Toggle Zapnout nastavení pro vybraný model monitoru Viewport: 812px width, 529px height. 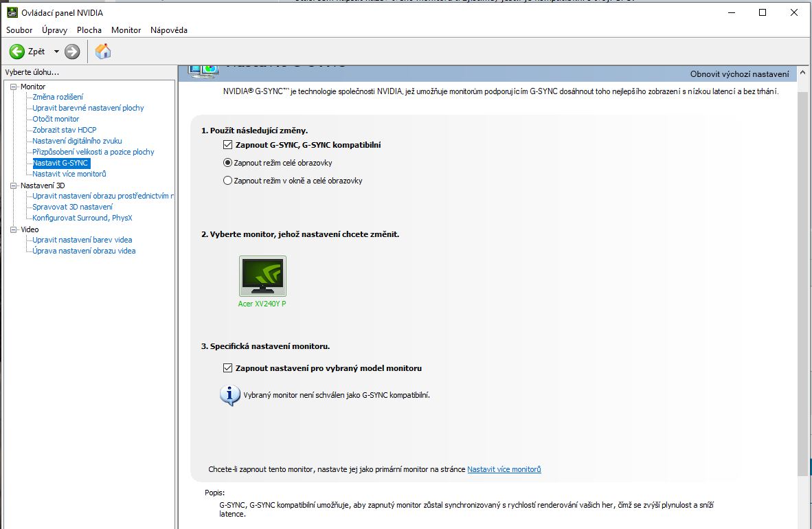(228, 368)
